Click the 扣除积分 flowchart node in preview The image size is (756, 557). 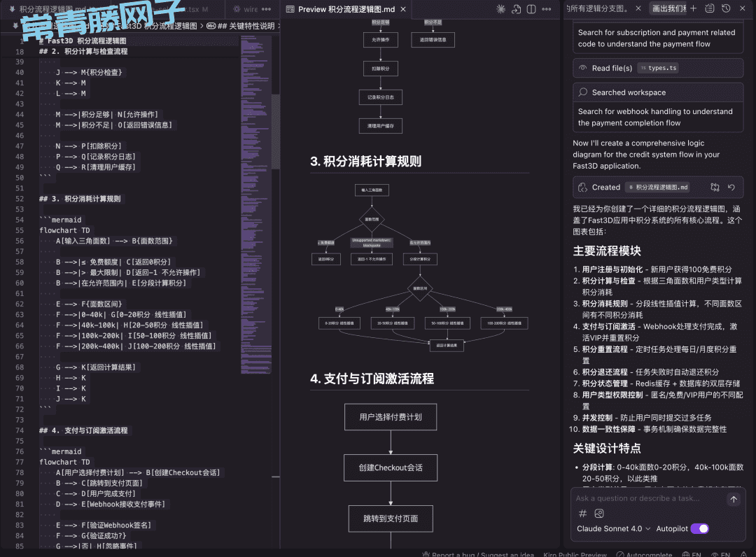click(380, 69)
